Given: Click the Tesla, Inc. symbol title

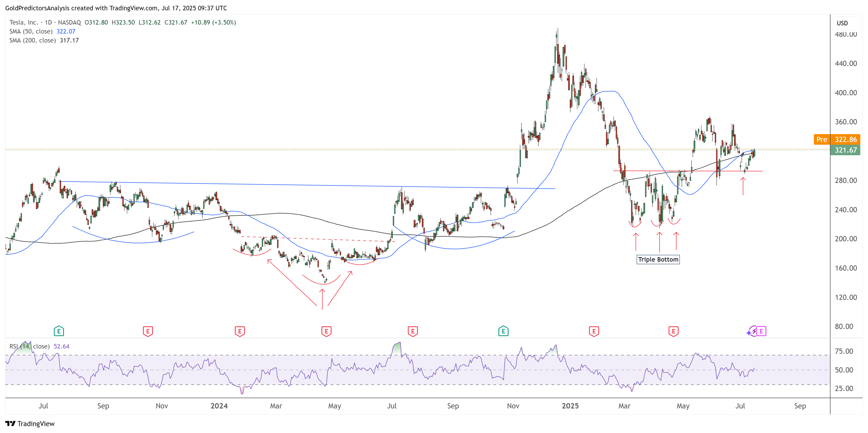Looking at the screenshot, I should 24,22.
